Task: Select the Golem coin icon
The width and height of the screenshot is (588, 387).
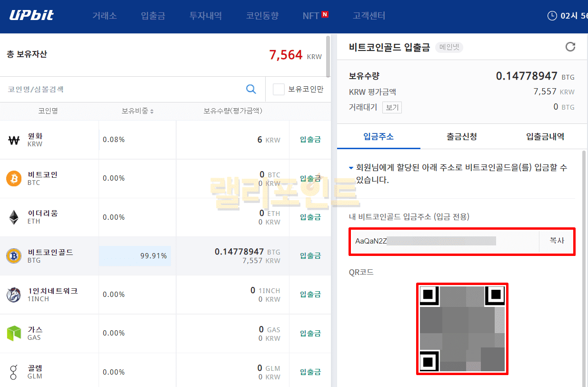Action: 14,372
